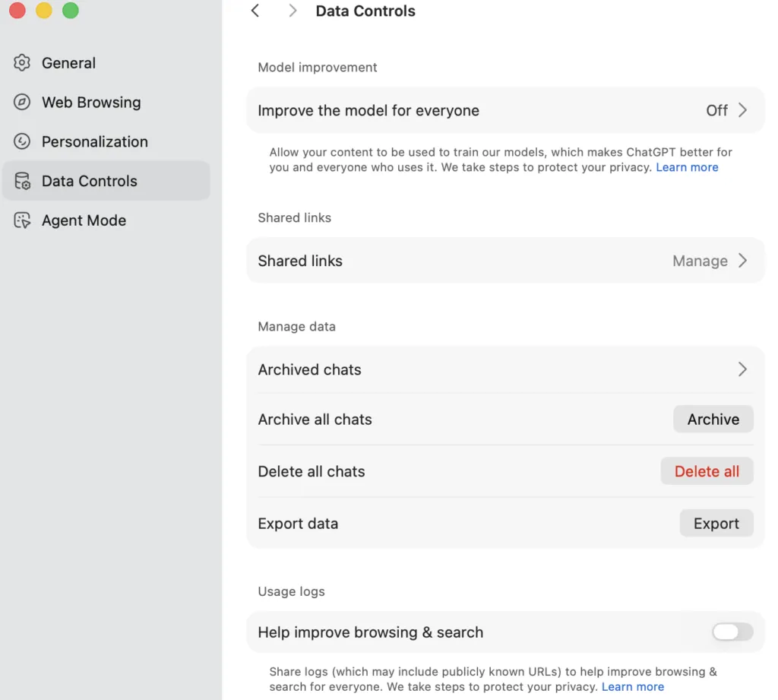Open Learn more link under Model improvement

687,167
